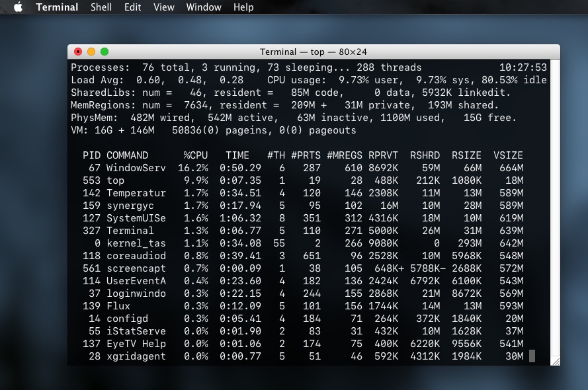Click the resize grip in window corner
This screenshot has width=588, height=390.
coord(556,361)
